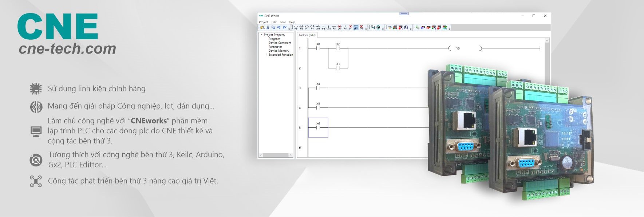Screen dimensions: 644x217
Task: Click the yellow note comment icon
Action: coord(390,27)
